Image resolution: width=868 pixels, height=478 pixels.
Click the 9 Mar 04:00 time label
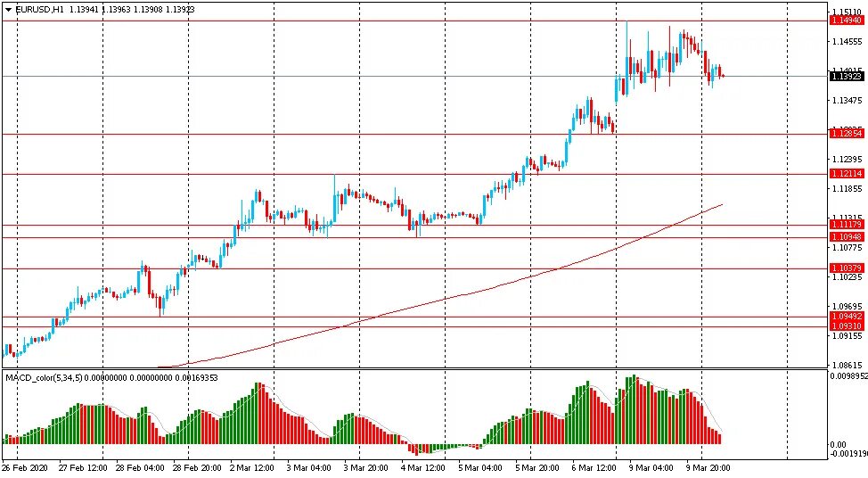[651, 468]
